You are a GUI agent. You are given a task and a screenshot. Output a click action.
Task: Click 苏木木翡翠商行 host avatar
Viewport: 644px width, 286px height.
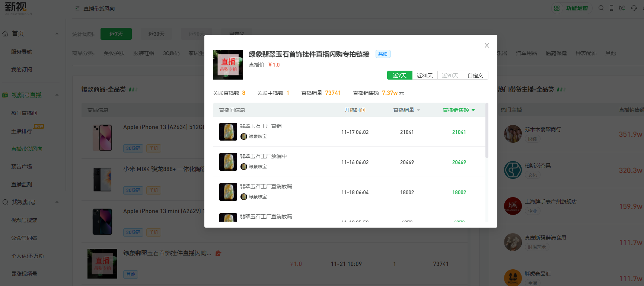pos(513,134)
